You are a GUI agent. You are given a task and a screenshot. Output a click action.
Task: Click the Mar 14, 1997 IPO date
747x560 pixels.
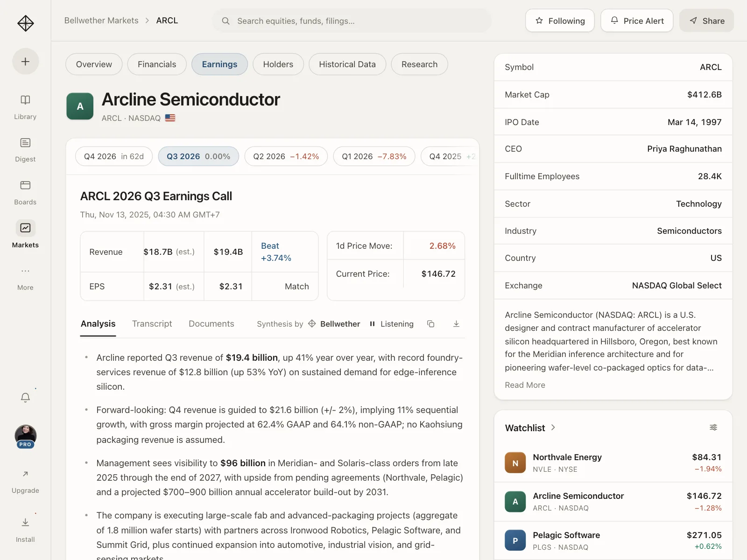pyautogui.click(x=695, y=122)
